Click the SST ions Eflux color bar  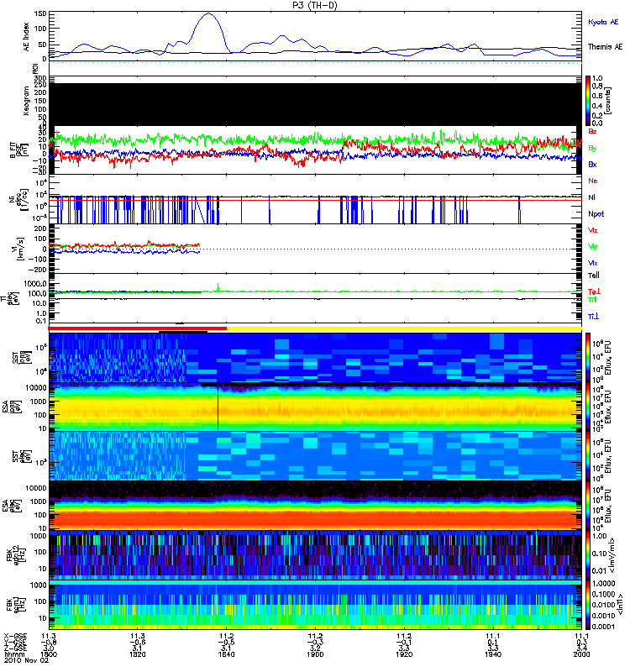pos(588,358)
